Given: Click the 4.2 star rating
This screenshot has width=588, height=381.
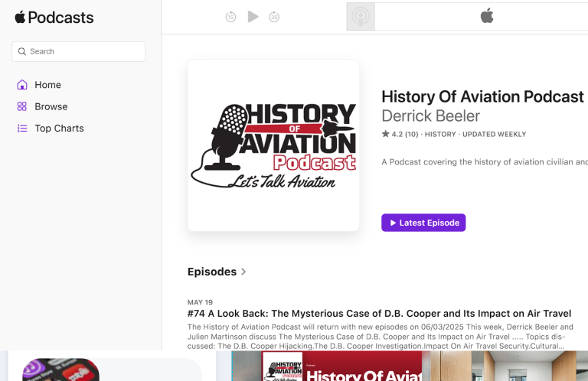Looking at the screenshot, I should [400, 134].
